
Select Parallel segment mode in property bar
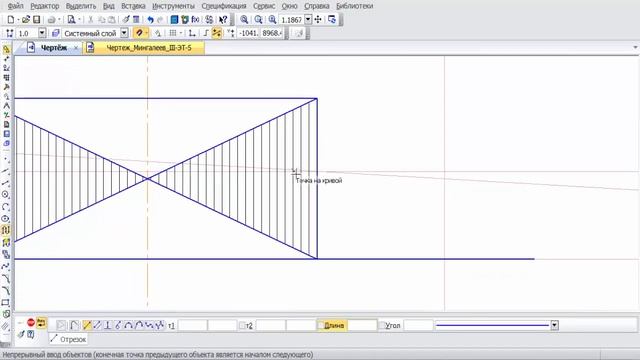97,325
